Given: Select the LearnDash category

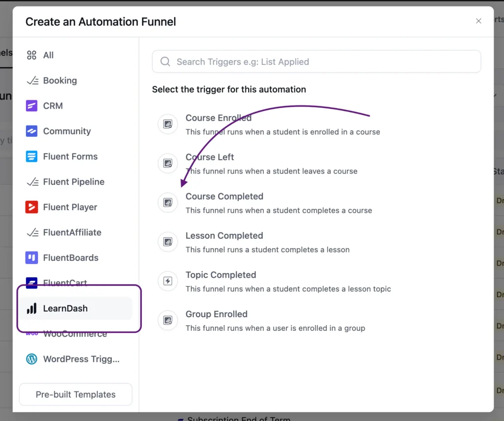Looking at the screenshot, I should [x=76, y=308].
